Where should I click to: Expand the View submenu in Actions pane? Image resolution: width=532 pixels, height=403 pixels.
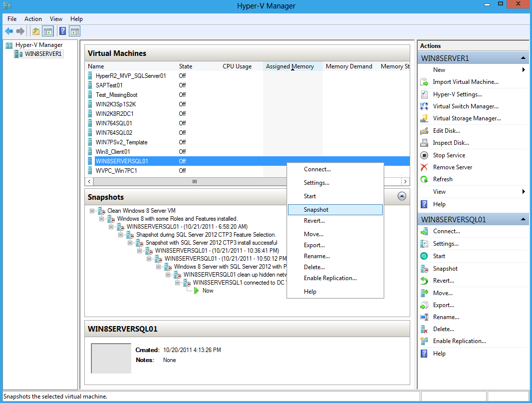pos(524,191)
